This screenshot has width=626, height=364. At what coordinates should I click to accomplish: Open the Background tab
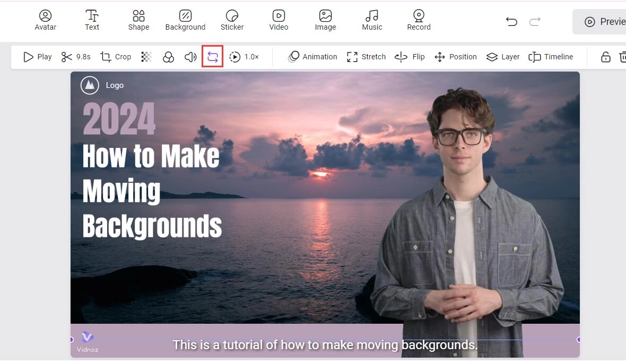click(185, 20)
